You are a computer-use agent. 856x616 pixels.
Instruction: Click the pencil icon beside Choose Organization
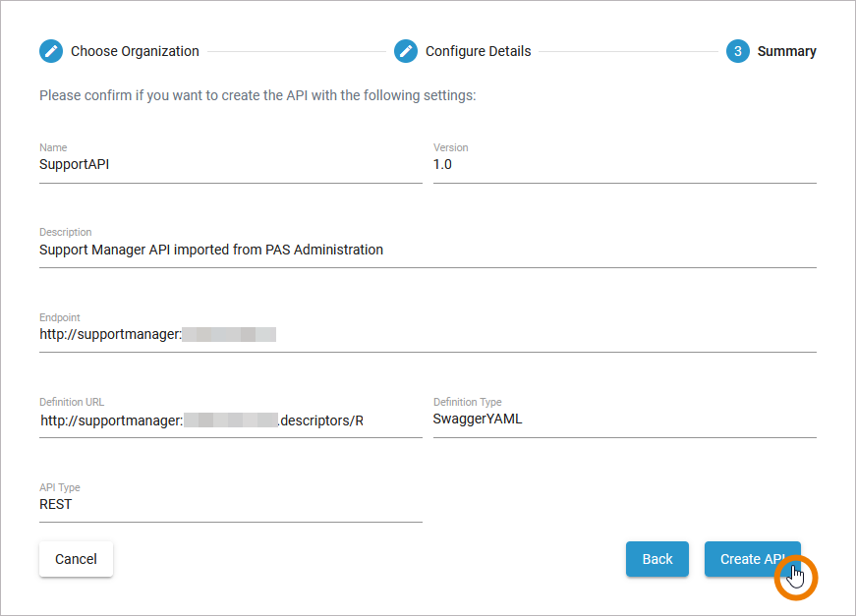coord(51,51)
